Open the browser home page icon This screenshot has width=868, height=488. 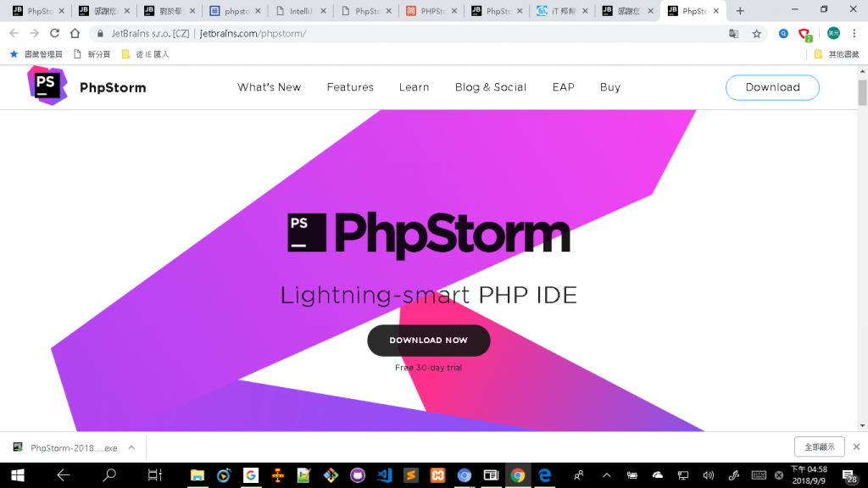pyautogui.click(x=75, y=34)
